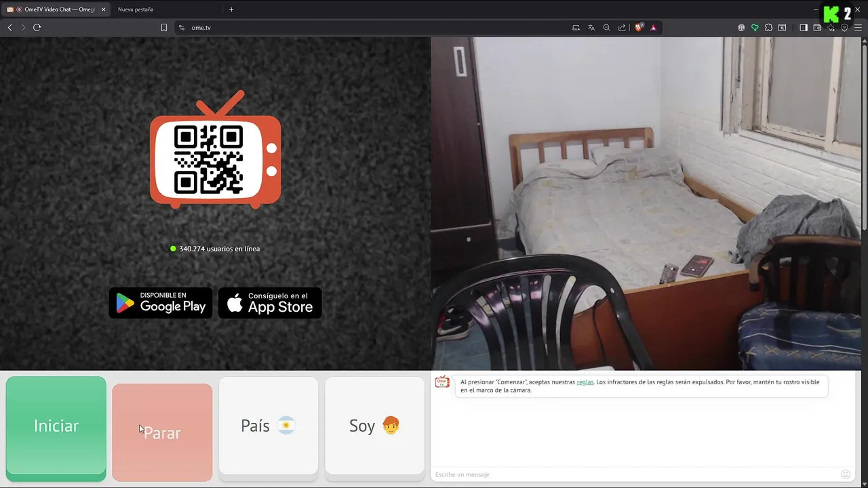Bookmark this page with the bookmark icon

164,28
